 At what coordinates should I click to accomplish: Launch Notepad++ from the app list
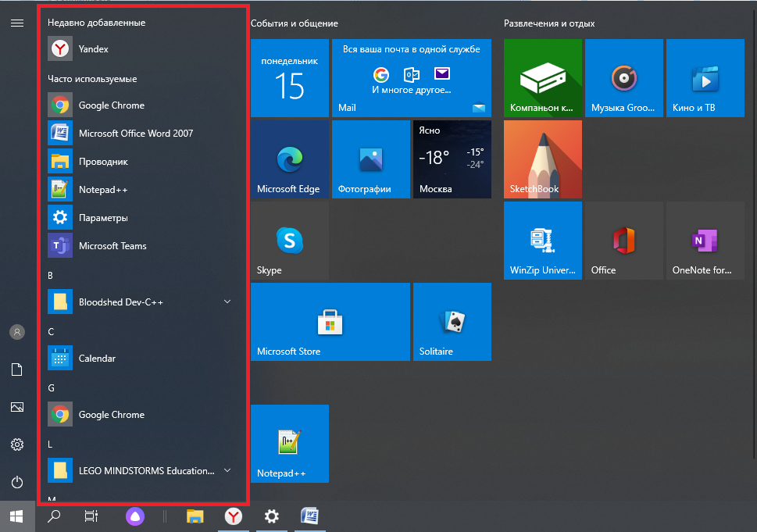pos(140,190)
